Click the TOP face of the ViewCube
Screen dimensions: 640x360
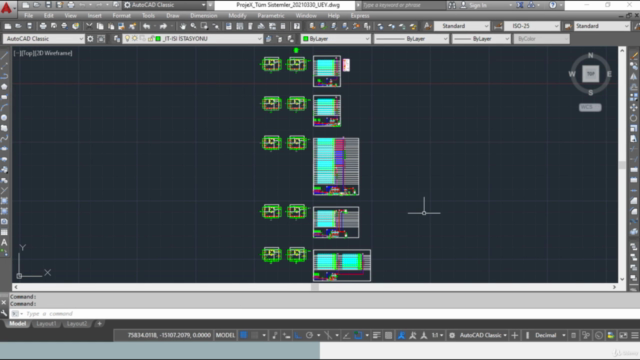(591, 74)
